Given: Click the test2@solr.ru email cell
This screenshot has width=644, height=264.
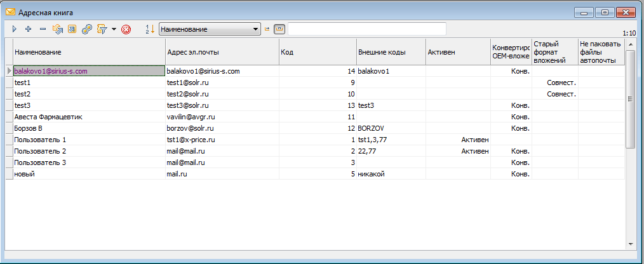Looking at the screenshot, I should click(x=222, y=94).
